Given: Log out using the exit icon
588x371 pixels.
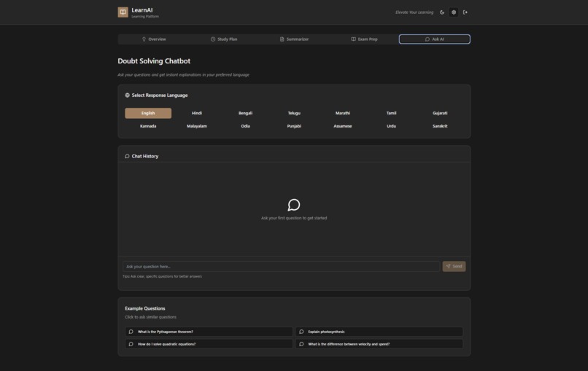Looking at the screenshot, I should click(465, 12).
